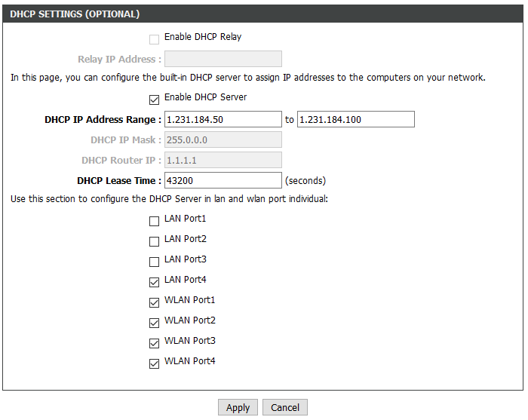Click the Relay IP Address field
Screen dimensions: 528x420
pos(223,60)
